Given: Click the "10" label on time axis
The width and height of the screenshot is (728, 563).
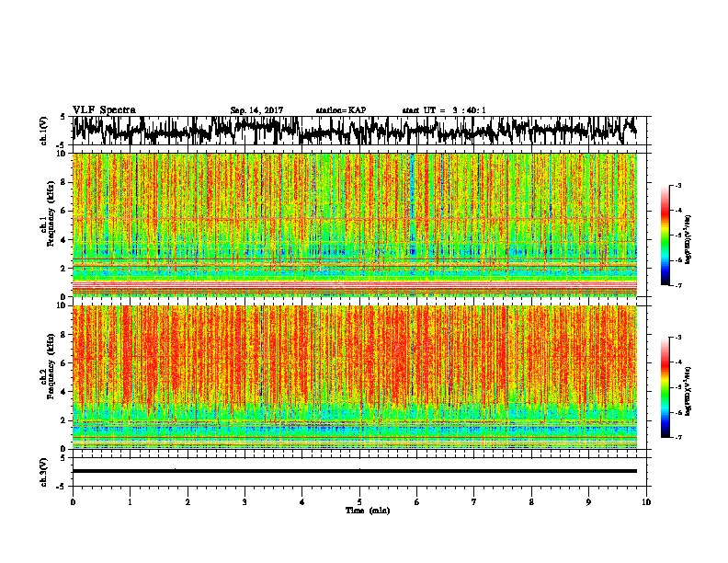Looking at the screenshot, I should pyautogui.click(x=646, y=502).
